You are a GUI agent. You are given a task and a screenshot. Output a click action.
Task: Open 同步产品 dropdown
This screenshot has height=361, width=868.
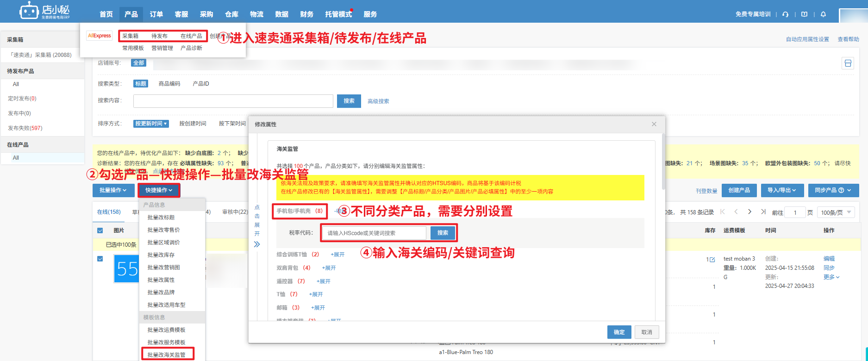point(833,190)
